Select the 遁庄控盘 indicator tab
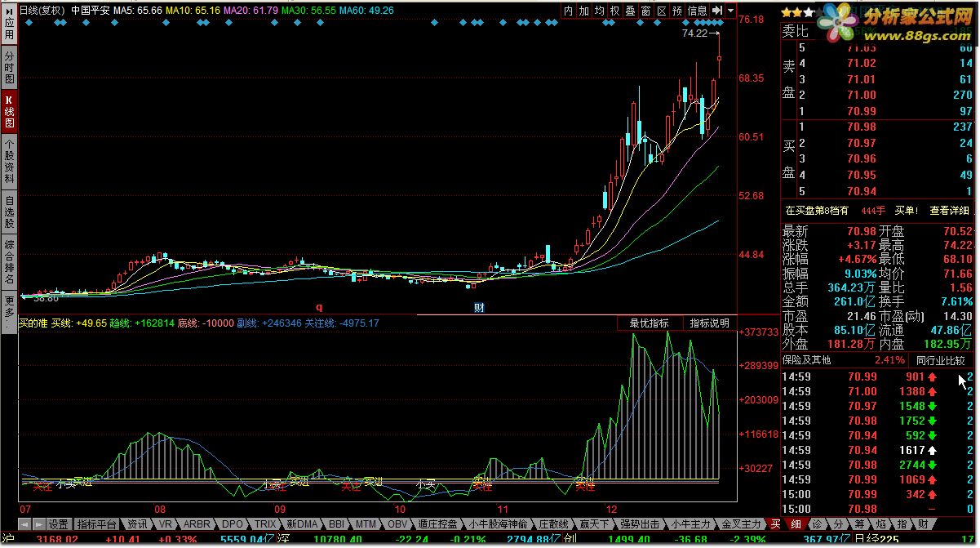This screenshot has height=548, width=980. point(439,524)
